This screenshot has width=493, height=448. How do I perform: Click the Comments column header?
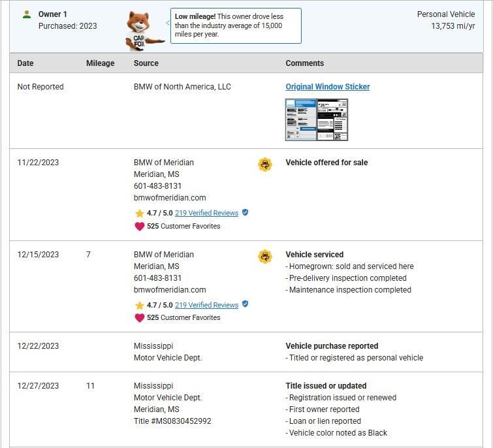305,63
